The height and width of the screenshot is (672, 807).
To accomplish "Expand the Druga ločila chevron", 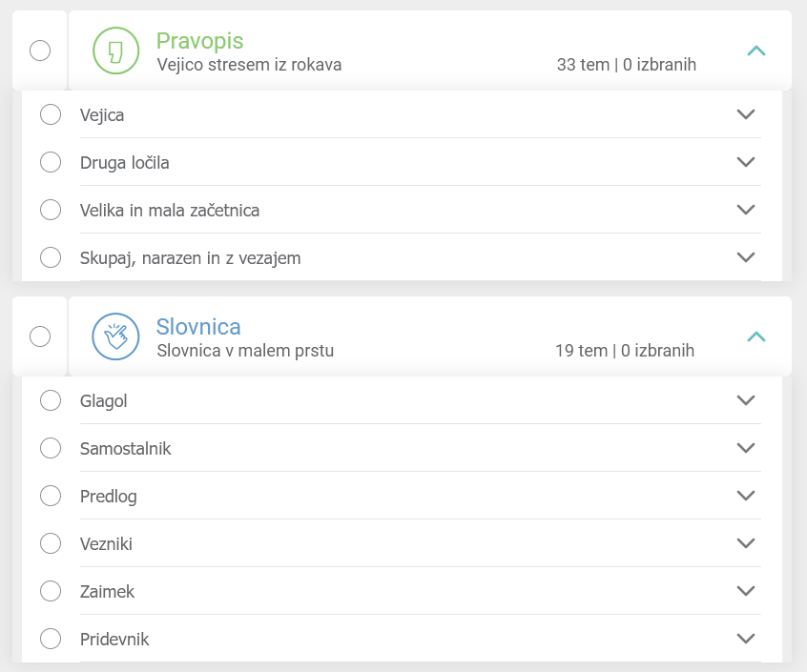I will pyautogui.click(x=746, y=162).
